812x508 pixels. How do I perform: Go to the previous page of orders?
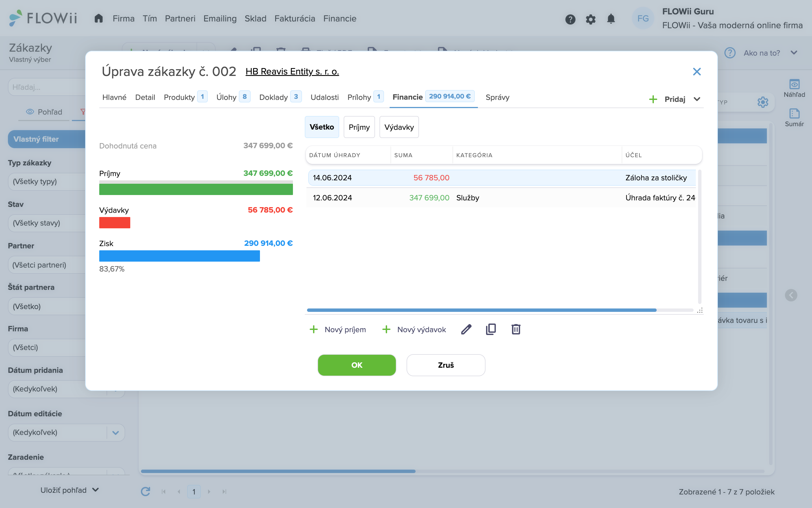pos(179,492)
